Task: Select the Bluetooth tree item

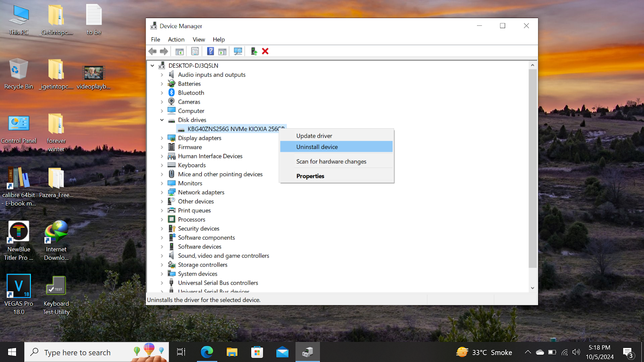Action: 191,93
